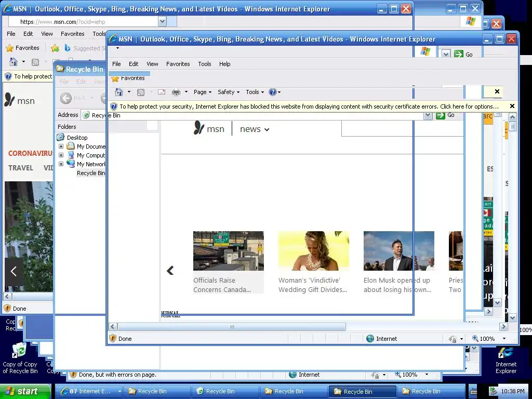The image size is (532, 399).
Task: Click the 10:38 PM taskbar clock
Action: coord(512,392)
